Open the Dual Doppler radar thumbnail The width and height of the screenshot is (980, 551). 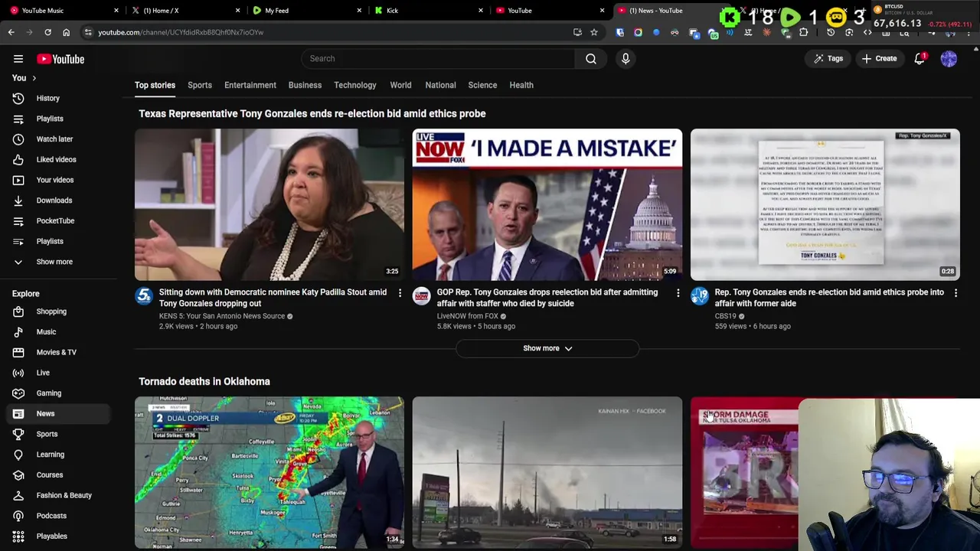coord(269,472)
